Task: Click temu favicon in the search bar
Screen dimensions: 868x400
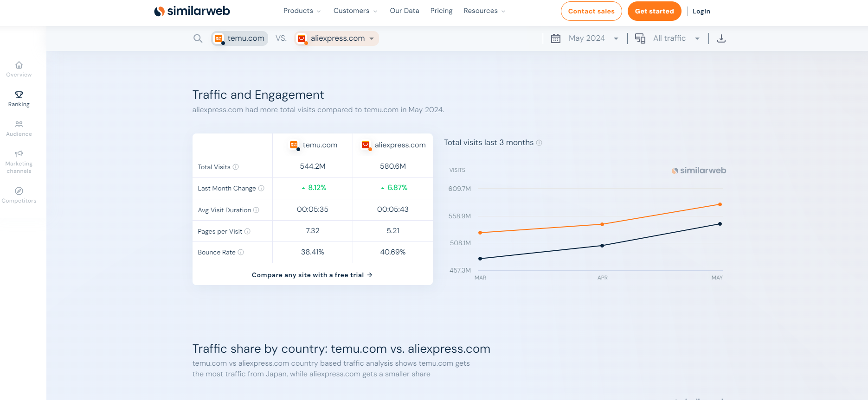Action: point(219,38)
